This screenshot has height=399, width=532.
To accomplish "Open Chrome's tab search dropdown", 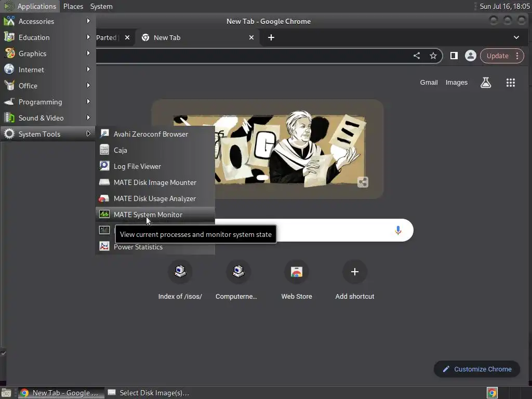I will (516, 37).
